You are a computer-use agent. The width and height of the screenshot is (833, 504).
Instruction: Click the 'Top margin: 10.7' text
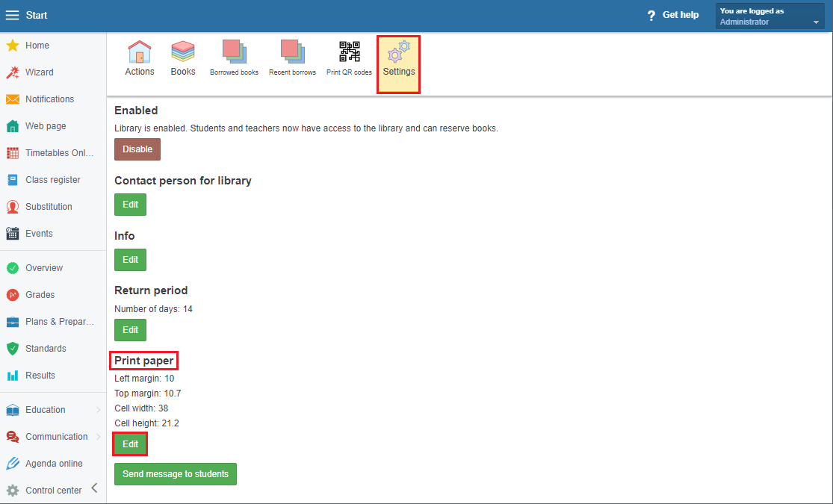pyautogui.click(x=148, y=393)
